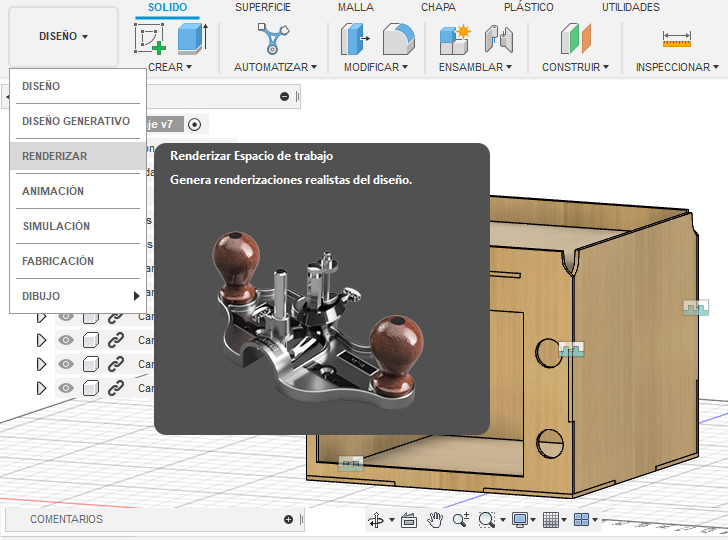Open Zoom Window dropdown arrow
This screenshot has width=728, height=540.
click(x=502, y=520)
